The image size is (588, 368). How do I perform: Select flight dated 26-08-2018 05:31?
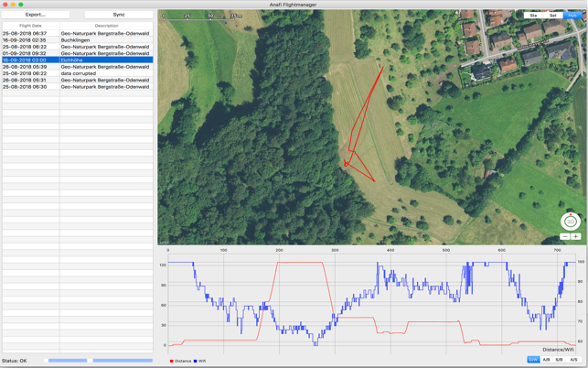click(x=78, y=80)
